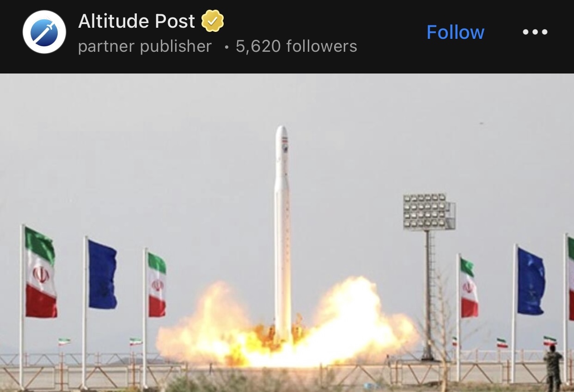The image size is (574, 392).
Task: Open the rocket launch post image
Action: [287, 233]
